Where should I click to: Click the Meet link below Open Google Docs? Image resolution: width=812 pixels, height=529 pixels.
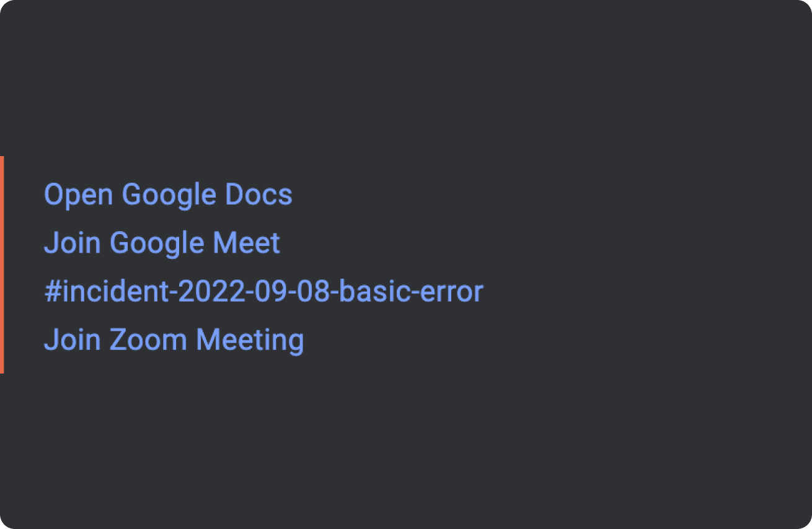point(162,243)
